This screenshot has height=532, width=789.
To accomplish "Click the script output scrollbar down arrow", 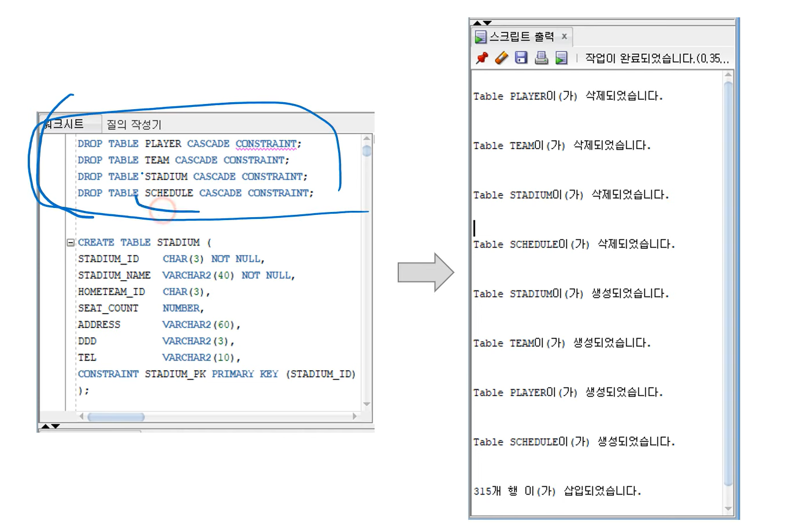I will (728, 509).
